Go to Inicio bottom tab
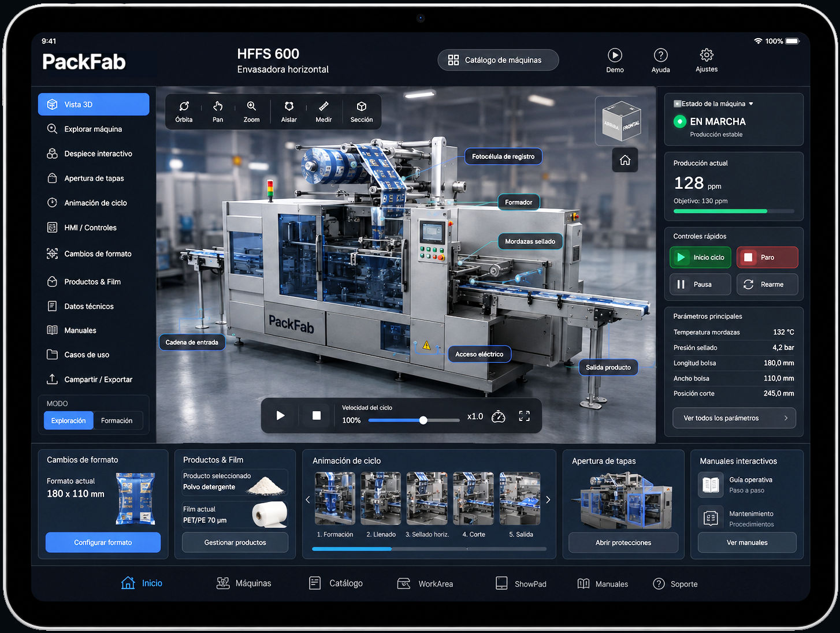 click(142, 583)
